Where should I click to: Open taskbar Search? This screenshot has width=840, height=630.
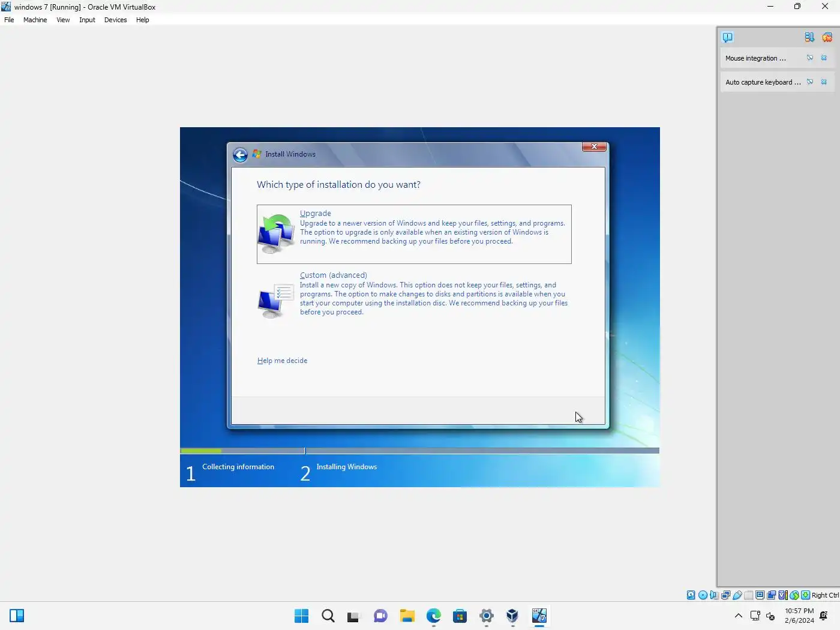coord(328,616)
